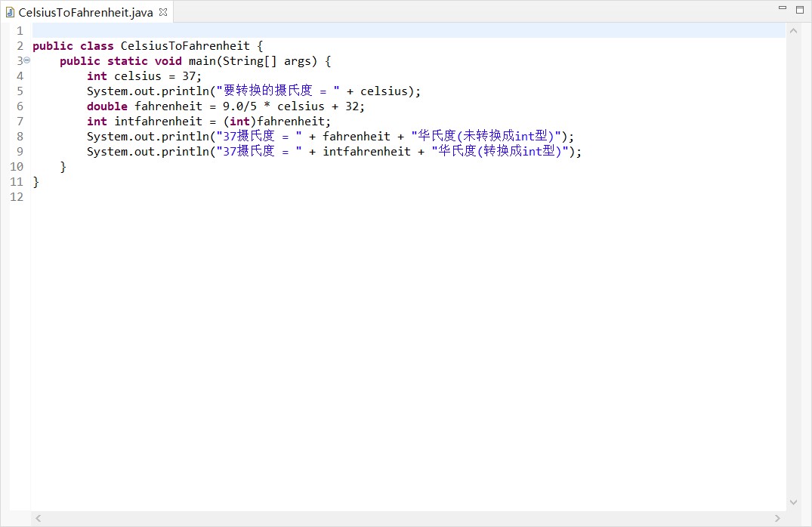
Task: Click the string "华氏度(未转换成int型)"
Action: pos(486,136)
